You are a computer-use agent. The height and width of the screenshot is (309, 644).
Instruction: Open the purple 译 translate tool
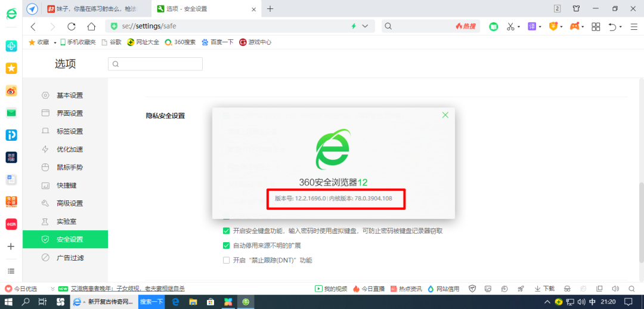point(532,26)
